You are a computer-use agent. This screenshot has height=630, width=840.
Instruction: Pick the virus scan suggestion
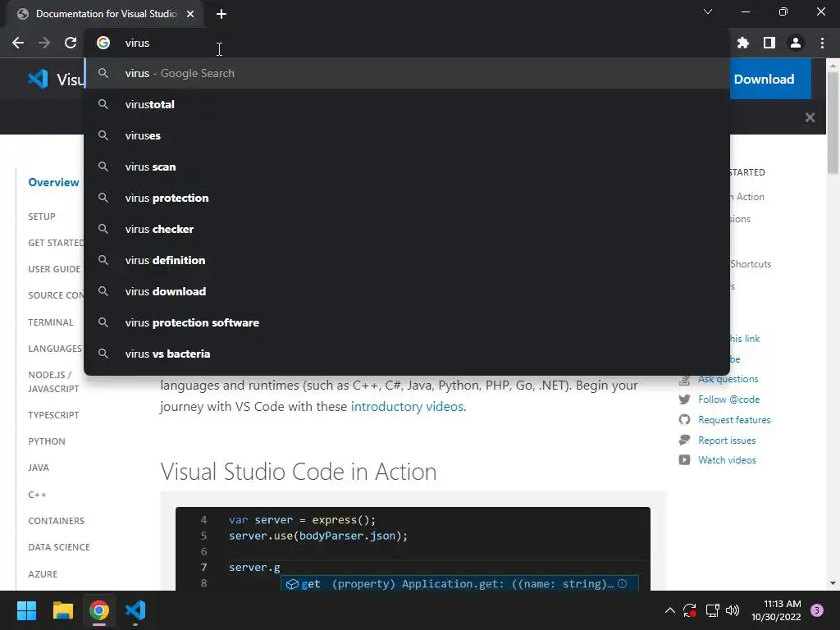coord(407,167)
